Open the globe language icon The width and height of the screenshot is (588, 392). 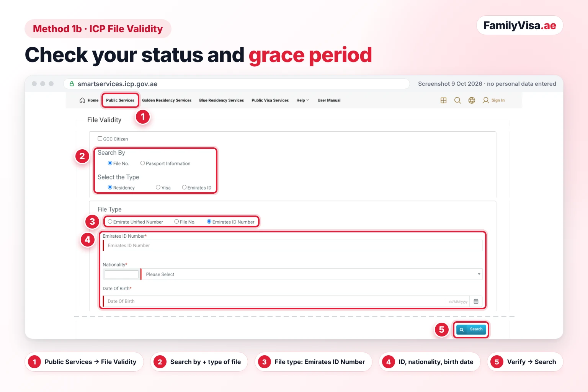(x=472, y=100)
